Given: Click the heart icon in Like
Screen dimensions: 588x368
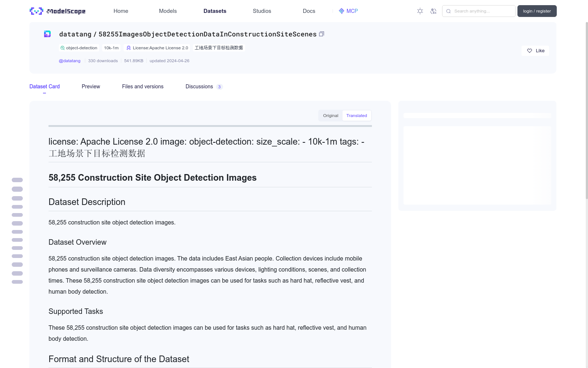Looking at the screenshot, I should [530, 51].
